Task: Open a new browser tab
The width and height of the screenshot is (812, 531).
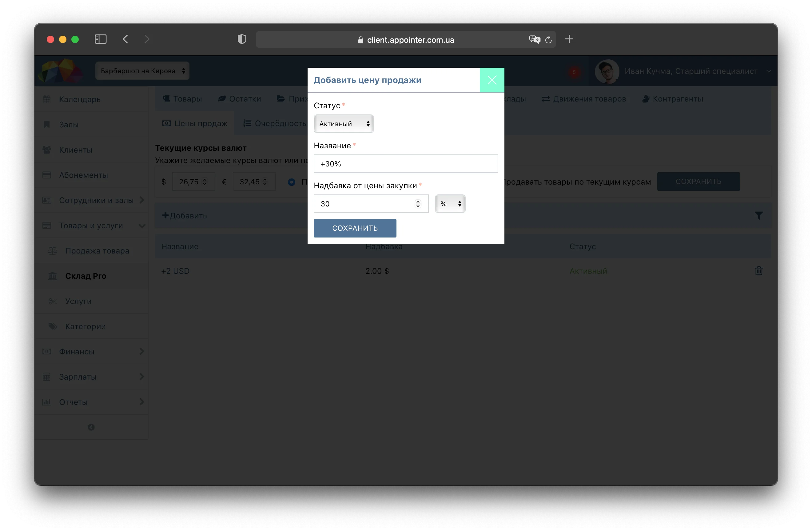Action: [x=569, y=39]
